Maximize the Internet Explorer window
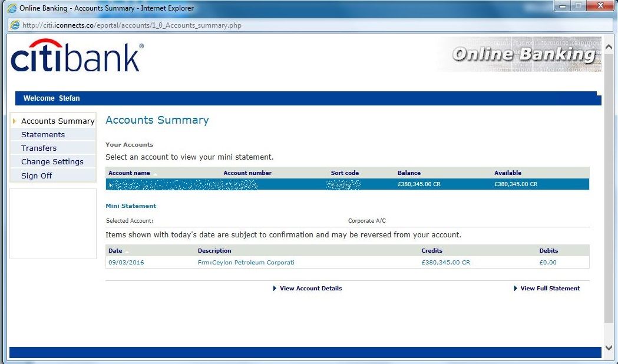Image resolution: width=618 pixels, height=364 pixels. [579, 5]
